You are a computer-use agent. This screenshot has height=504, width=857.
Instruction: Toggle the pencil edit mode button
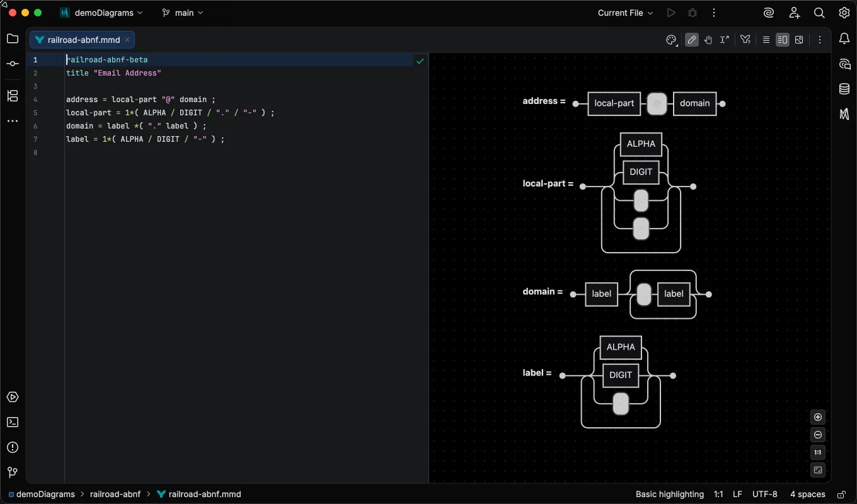click(692, 40)
